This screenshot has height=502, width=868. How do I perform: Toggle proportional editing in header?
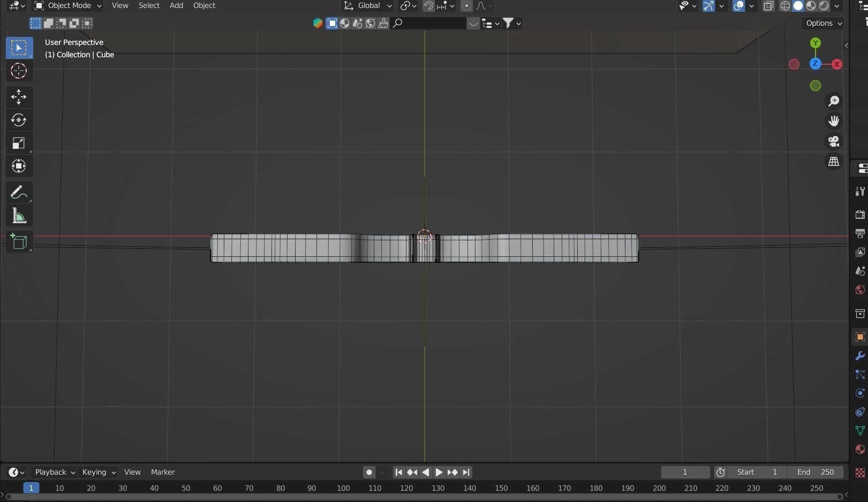(x=466, y=6)
